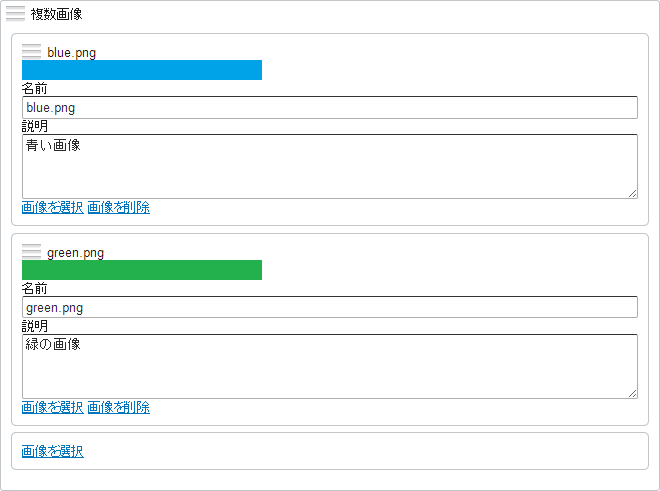Click the 説明 textarea with 青い画像
Screen dimensions: 660x491
(x=330, y=166)
